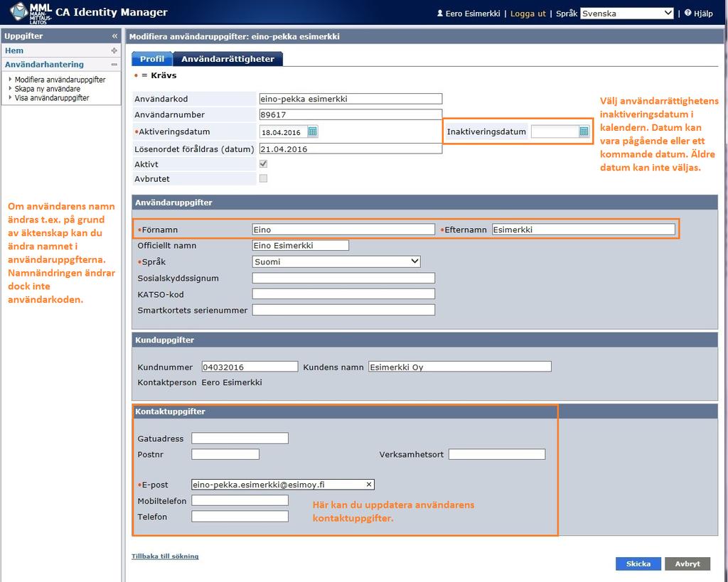Click the Användarkod input field
Image resolution: width=728 pixels, height=582 pixels.
[x=350, y=99]
